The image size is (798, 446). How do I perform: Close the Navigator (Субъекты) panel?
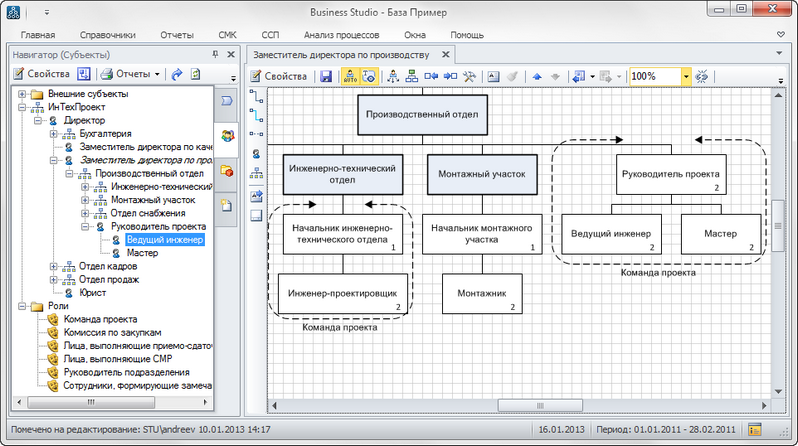click(231, 54)
